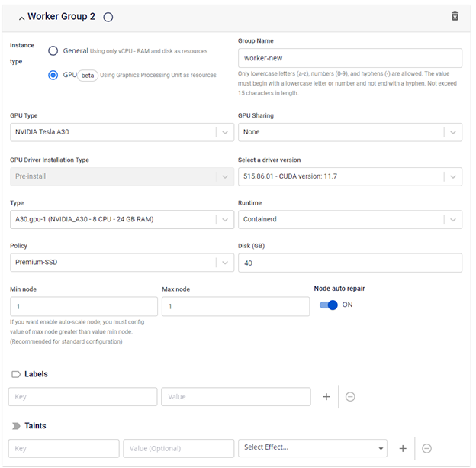Open the GPU Sharing dropdown
476x468 pixels.
349,132
